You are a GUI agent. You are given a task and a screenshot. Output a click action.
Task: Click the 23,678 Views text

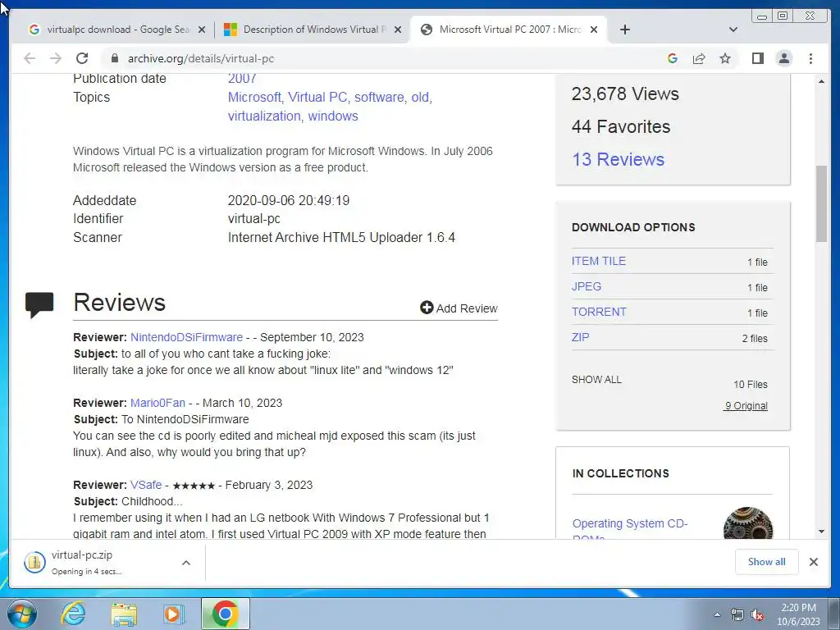(625, 94)
